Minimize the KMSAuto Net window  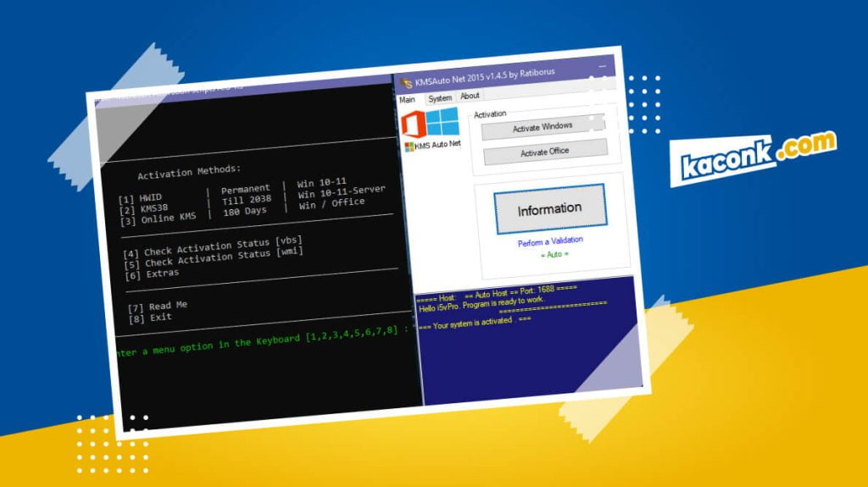(x=603, y=66)
